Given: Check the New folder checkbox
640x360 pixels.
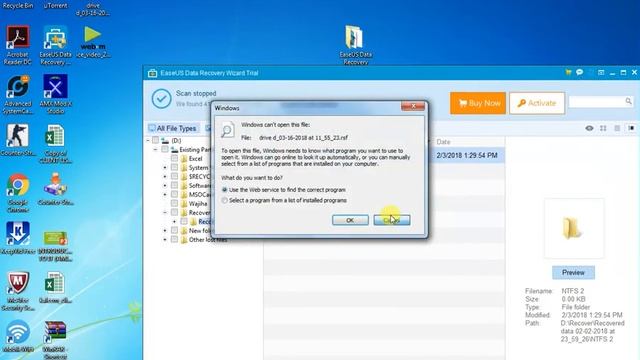Looking at the screenshot, I should coord(174,230).
